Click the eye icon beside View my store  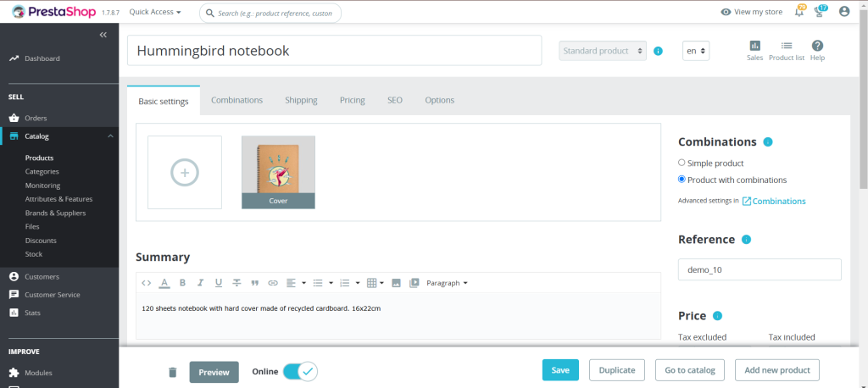pyautogui.click(x=726, y=12)
